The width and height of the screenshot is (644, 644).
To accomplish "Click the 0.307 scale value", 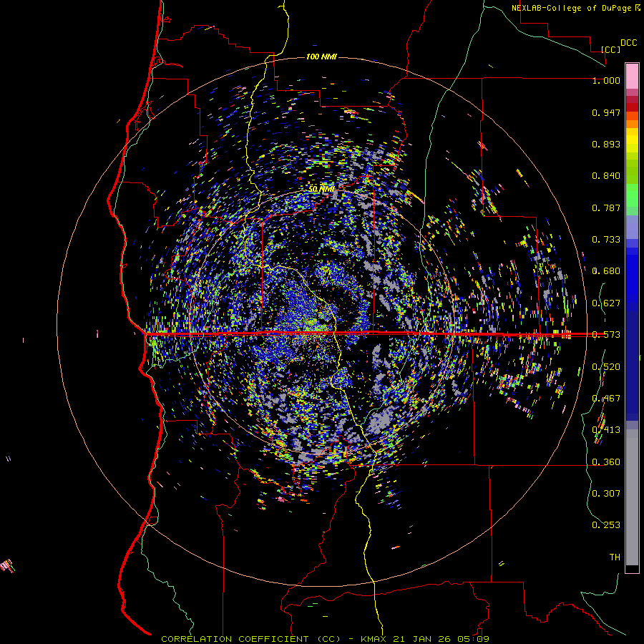I will [606, 494].
